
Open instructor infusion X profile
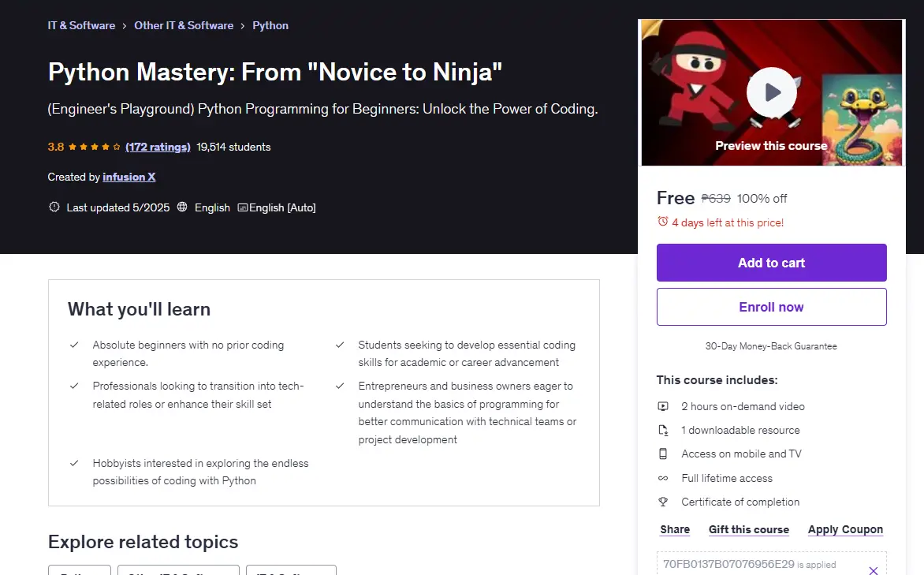point(129,177)
